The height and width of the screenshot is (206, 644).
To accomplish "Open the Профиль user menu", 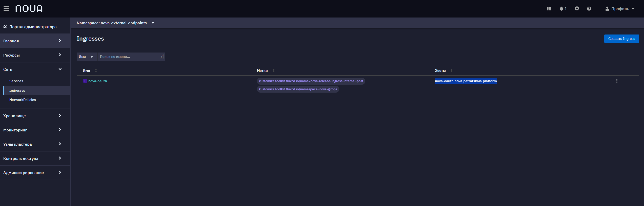I will coord(620,9).
